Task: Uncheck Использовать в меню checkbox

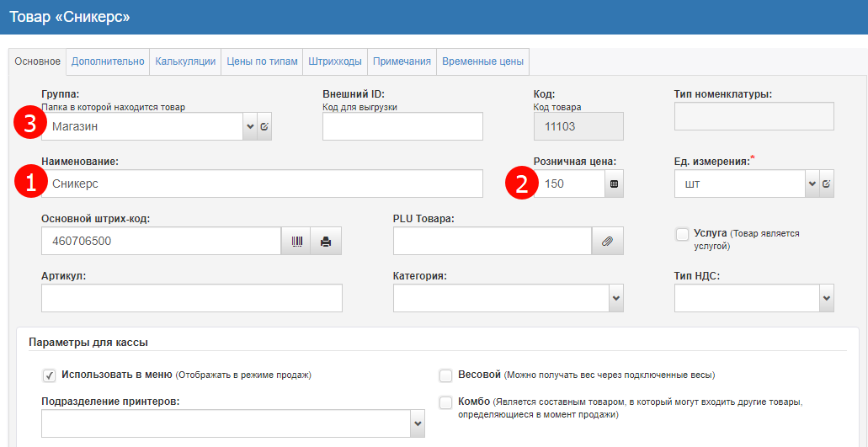Action: coord(49,375)
